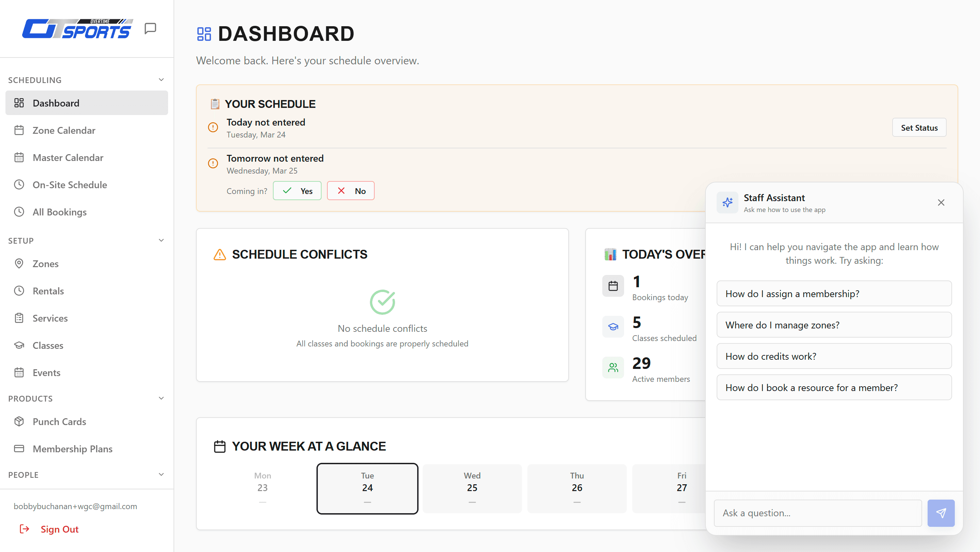Image resolution: width=980 pixels, height=552 pixels.
Task: Open Classes via the graduation cap icon
Action: (19, 345)
